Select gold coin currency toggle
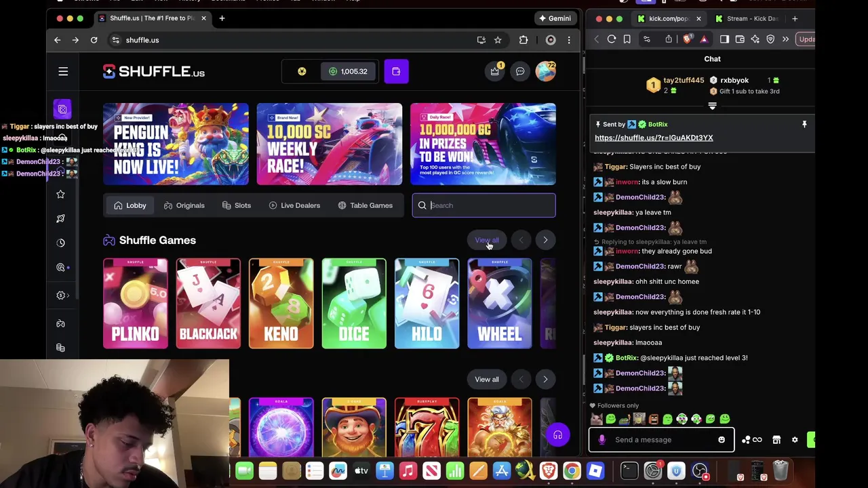868x488 pixels. (302, 71)
